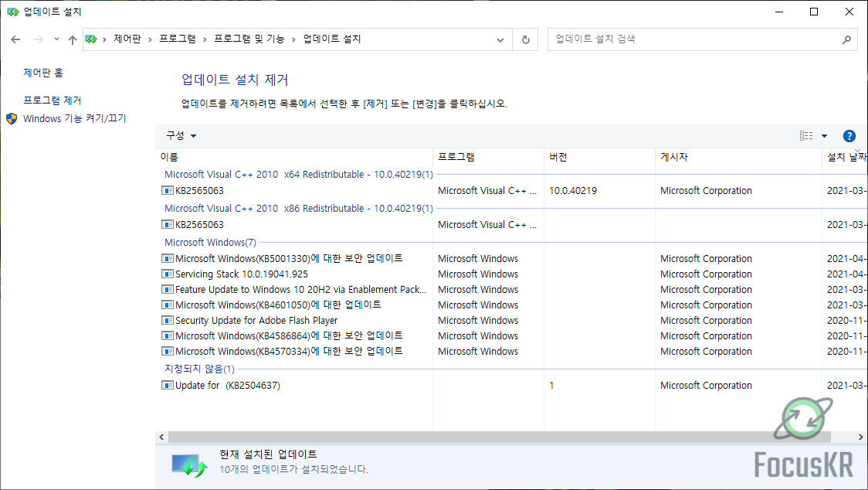Viewport: 868px width, 490px height.
Task: Click icon beside KB4570334 update
Action: tap(167, 352)
